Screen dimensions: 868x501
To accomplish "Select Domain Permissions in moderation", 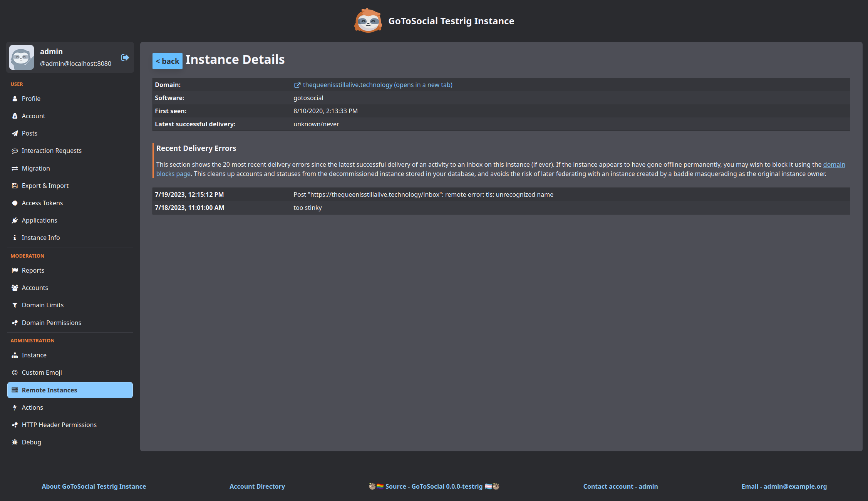I will pyautogui.click(x=52, y=323).
